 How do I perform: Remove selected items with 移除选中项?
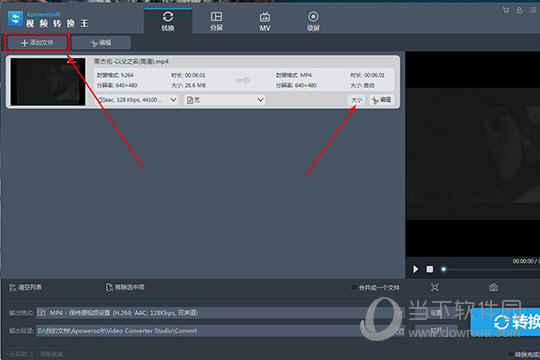pos(125,287)
